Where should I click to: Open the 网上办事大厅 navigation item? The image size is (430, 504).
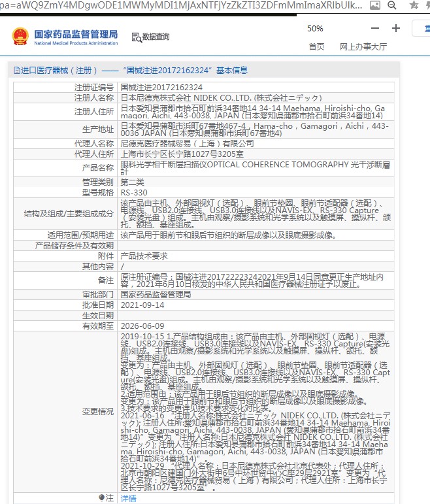[363, 47]
